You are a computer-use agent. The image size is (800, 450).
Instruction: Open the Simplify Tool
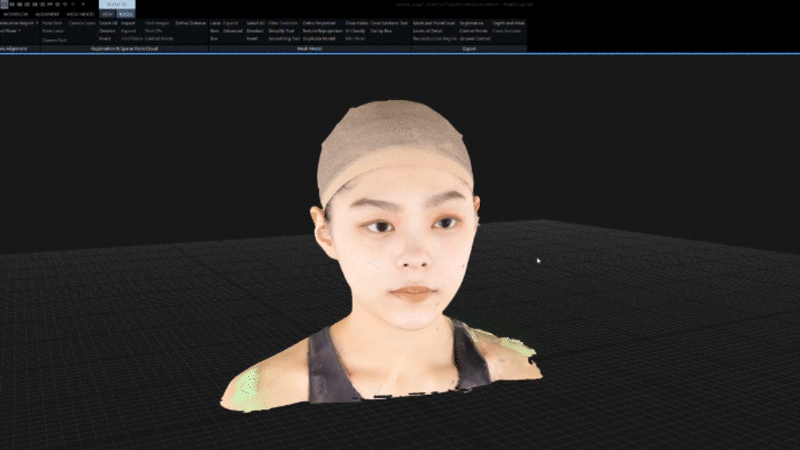click(281, 31)
